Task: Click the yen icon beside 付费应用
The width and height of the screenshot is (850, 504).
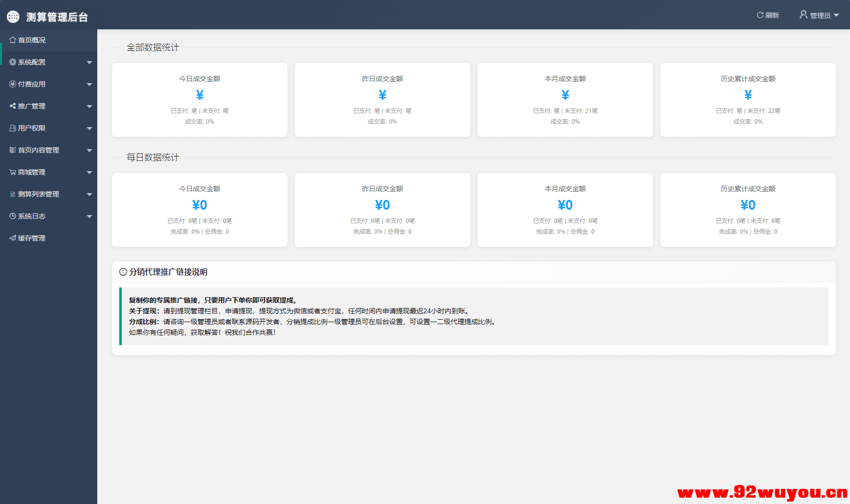Action: (13, 84)
